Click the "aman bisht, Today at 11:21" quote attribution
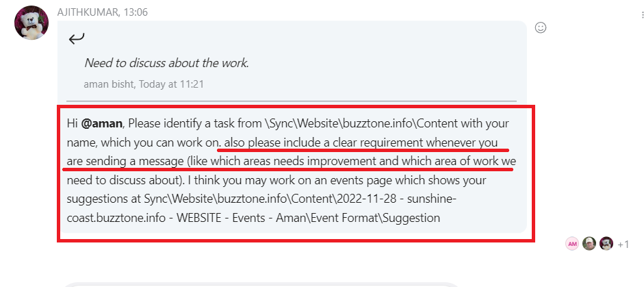Image resolution: width=644 pixels, height=287 pixels. click(143, 84)
